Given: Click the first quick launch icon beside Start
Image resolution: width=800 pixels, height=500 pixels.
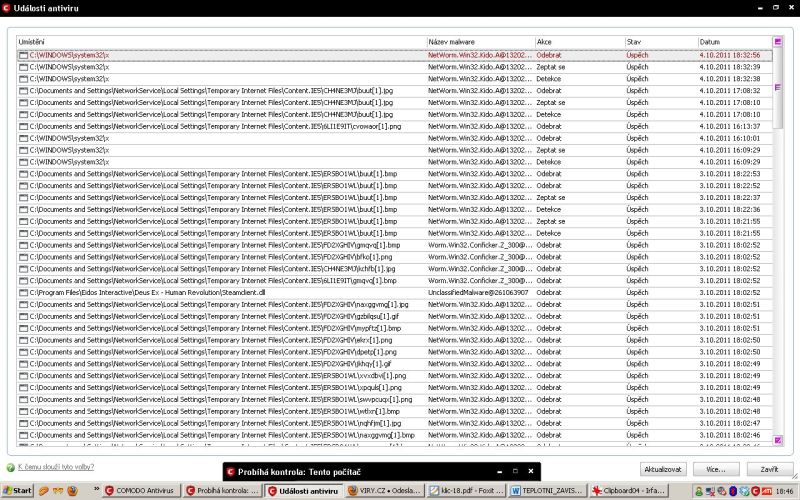Looking at the screenshot, I should coord(43,491).
